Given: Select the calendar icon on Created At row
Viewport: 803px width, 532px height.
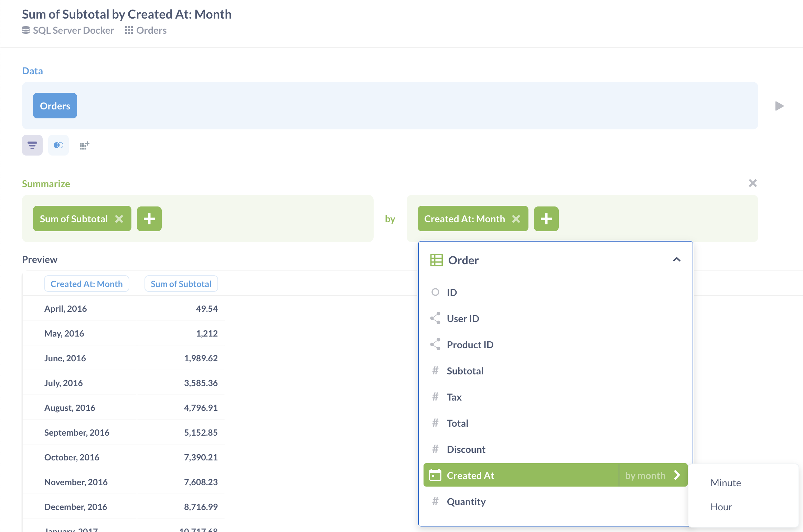Looking at the screenshot, I should coord(436,475).
